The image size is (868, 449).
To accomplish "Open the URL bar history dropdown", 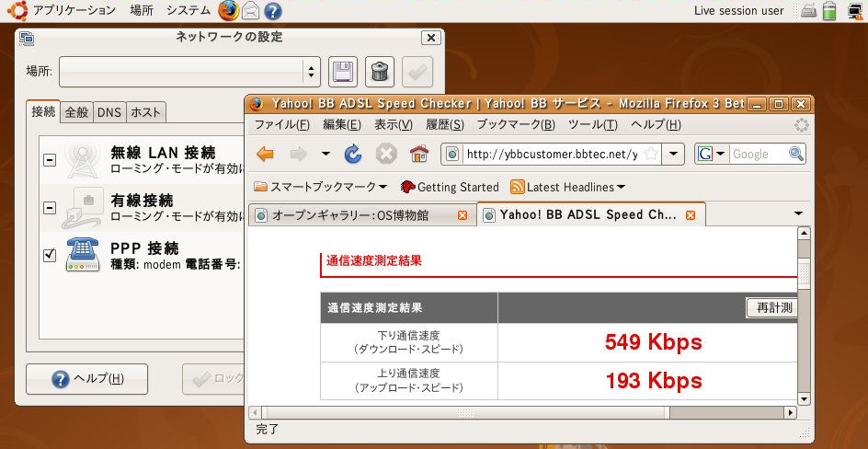I will (x=673, y=154).
